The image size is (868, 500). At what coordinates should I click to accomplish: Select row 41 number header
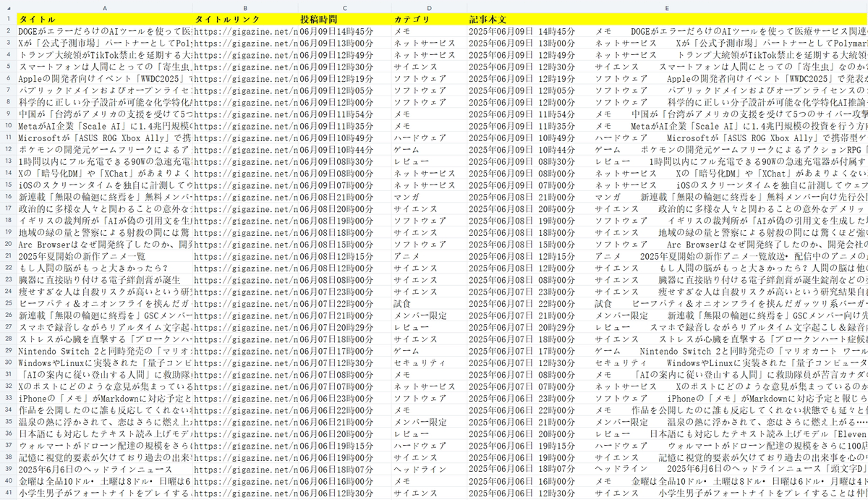[x=8, y=492]
